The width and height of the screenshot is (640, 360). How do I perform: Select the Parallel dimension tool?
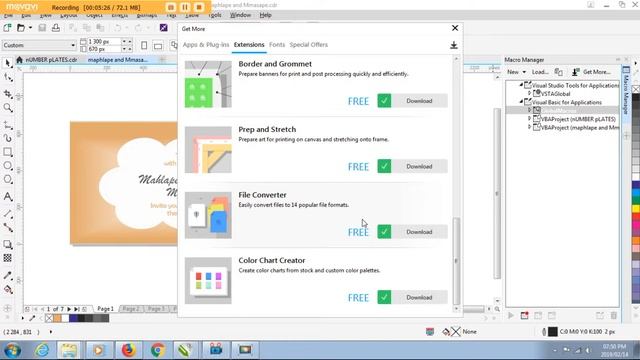(x=8, y=213)
